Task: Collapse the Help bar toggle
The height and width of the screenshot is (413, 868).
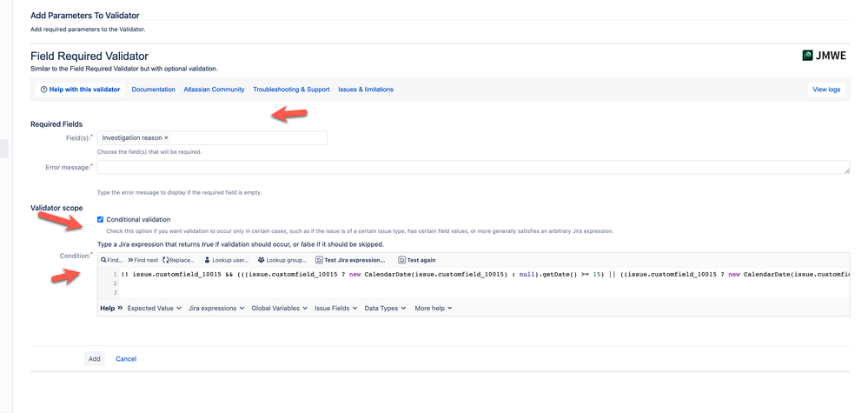Action: 111,309
